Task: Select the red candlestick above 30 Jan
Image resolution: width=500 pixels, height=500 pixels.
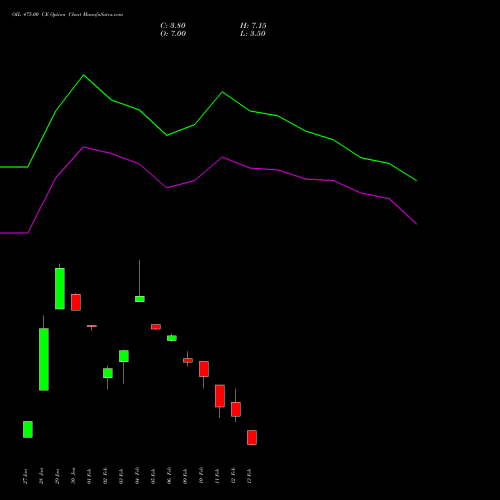Action: [x=76, y=302]
